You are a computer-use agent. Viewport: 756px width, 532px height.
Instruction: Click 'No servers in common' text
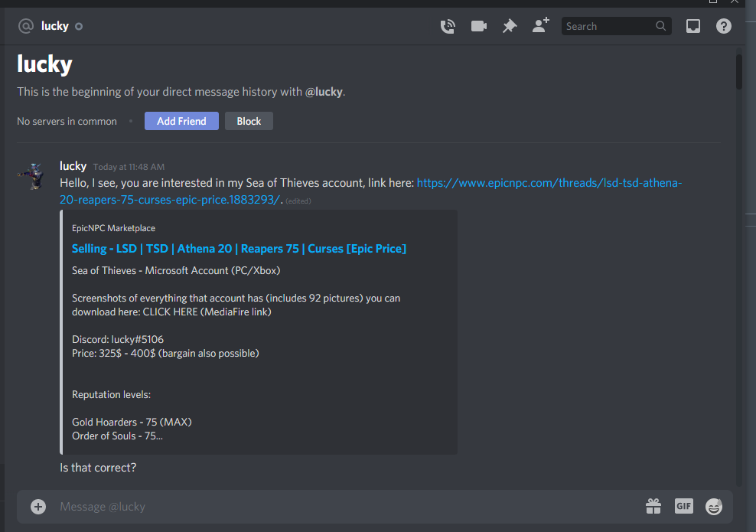point(67,121)
